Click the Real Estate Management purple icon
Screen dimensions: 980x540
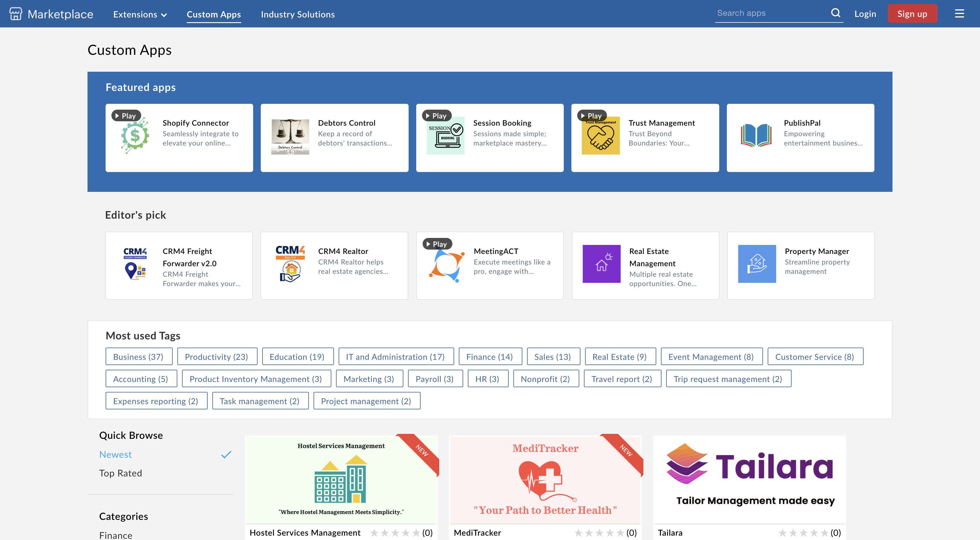(x=601, y=264)
